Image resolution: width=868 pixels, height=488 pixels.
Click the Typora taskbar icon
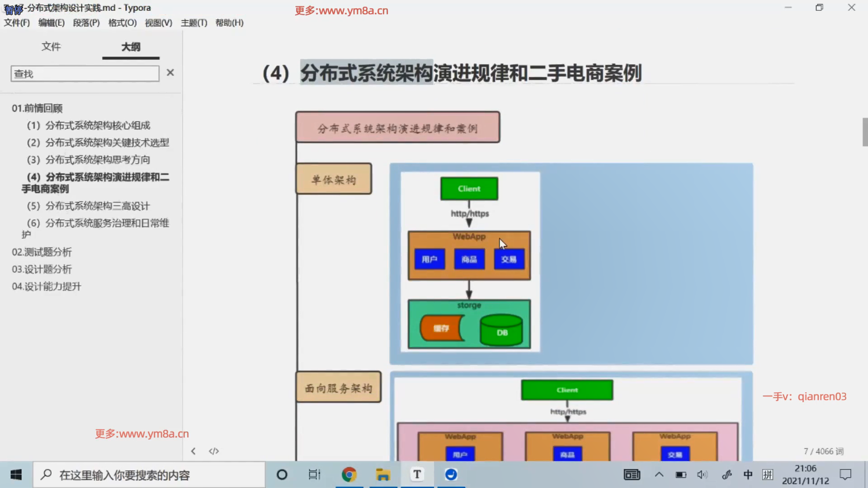point(417,474)
